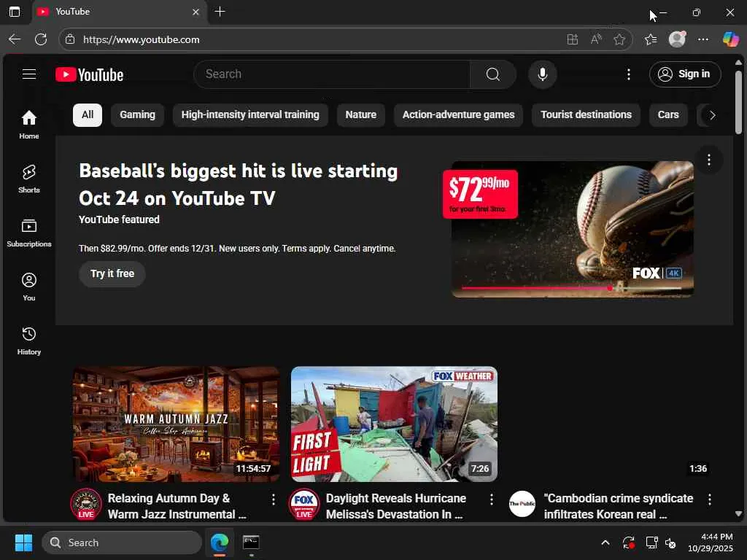Go to Home in the sidebar
747x560 pixels.
pyautogui.click(x=29, y=125)
